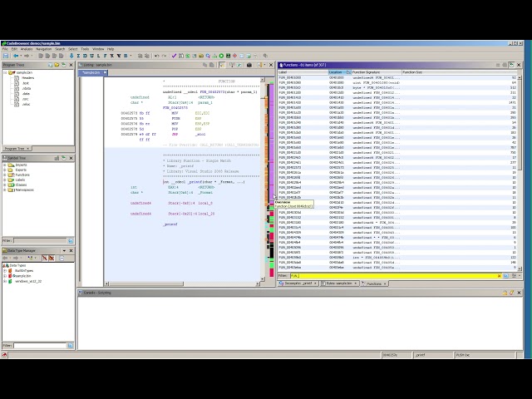This screenshot has width=532, height=399.
Task: Click the purple checkmark toolbar icon
Action: coord(174,56)
